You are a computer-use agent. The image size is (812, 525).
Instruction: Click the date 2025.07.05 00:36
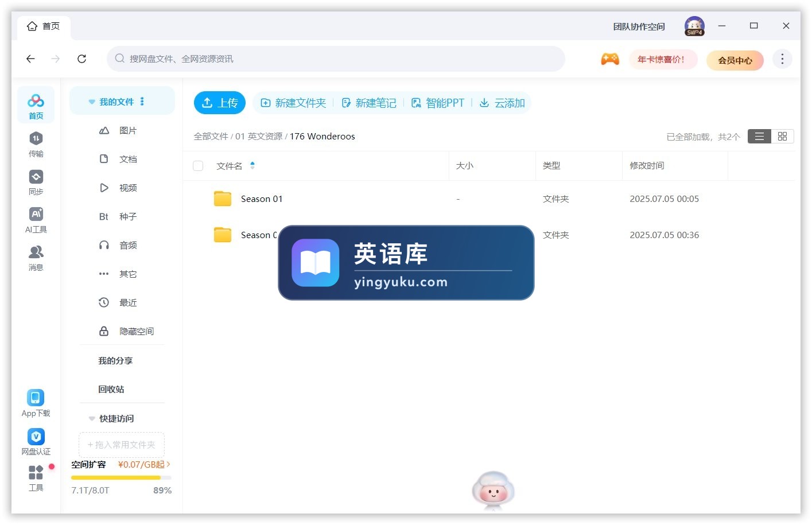click(x=665, y=235)
